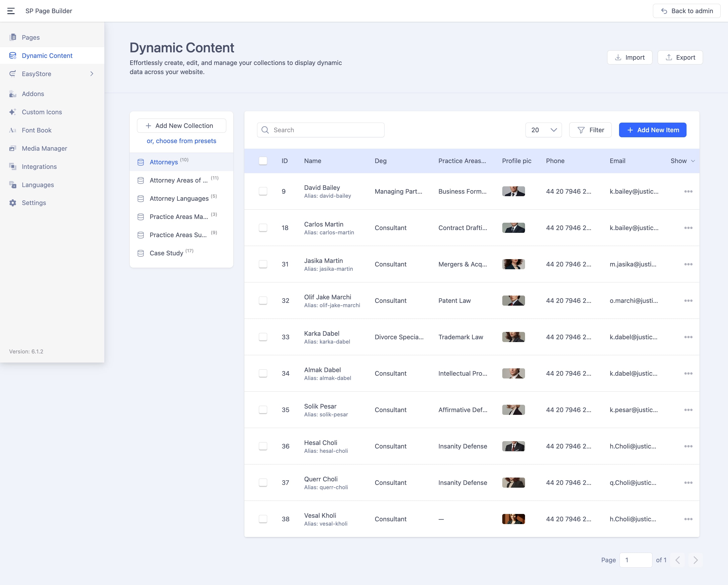The height and width of the screenshot is (585, 728).
Task: Tick checkbox for Karka Dabel
Action: (263, 337)
